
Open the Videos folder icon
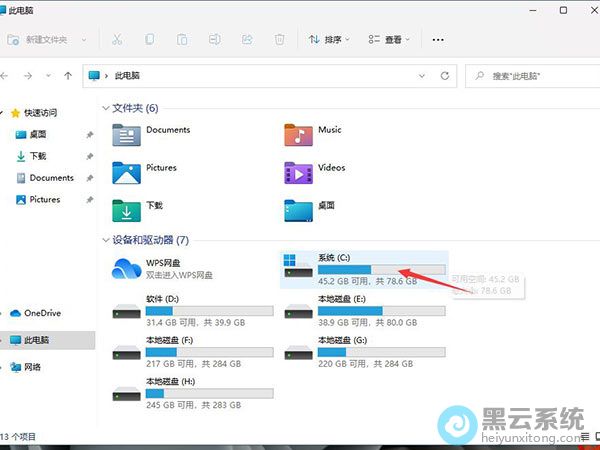(299, 173)
